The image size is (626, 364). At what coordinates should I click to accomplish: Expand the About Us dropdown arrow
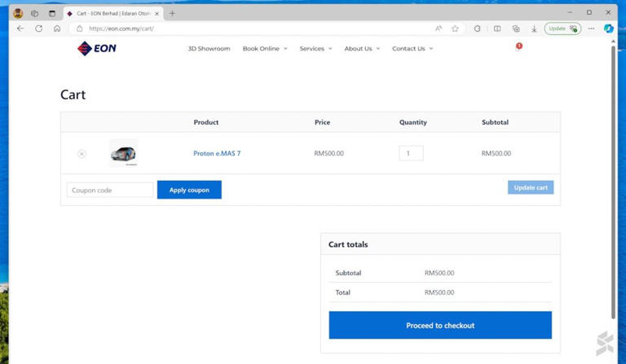pyautogui.click(x=378, y=49)
